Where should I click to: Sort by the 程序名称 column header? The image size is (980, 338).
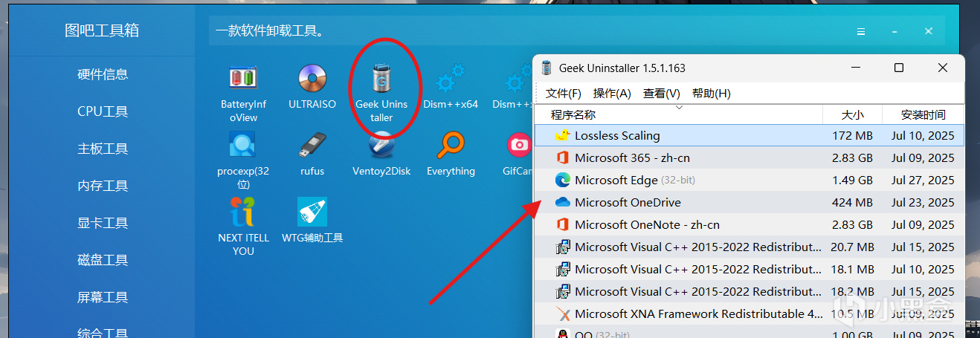click(678, 114)
